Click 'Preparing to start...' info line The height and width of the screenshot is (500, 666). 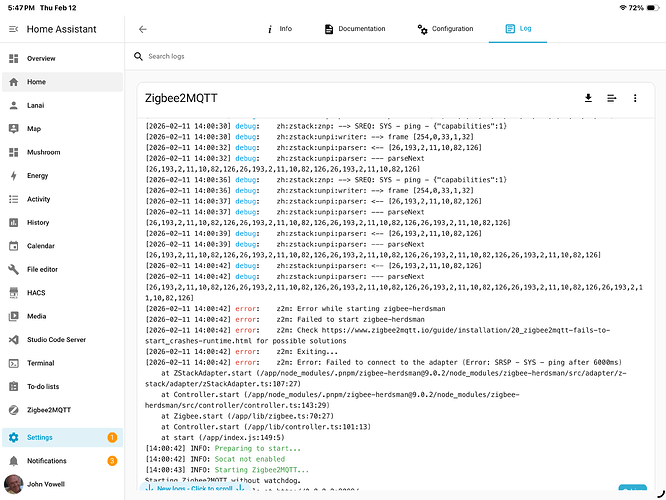223,449
